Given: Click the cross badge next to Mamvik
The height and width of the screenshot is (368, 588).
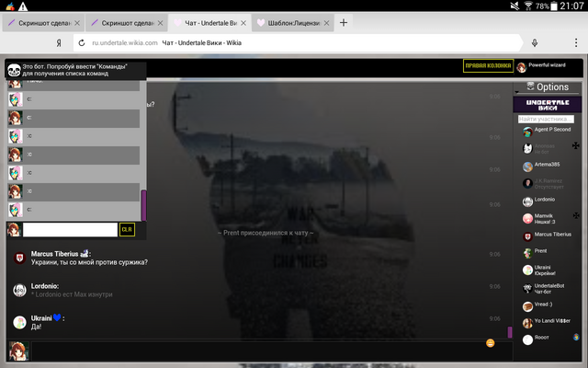Looking at the screenshot, I should point(576,215).
